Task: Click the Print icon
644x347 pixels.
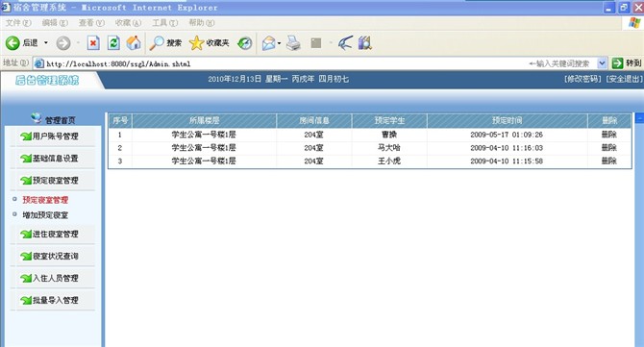Action: 293,42
